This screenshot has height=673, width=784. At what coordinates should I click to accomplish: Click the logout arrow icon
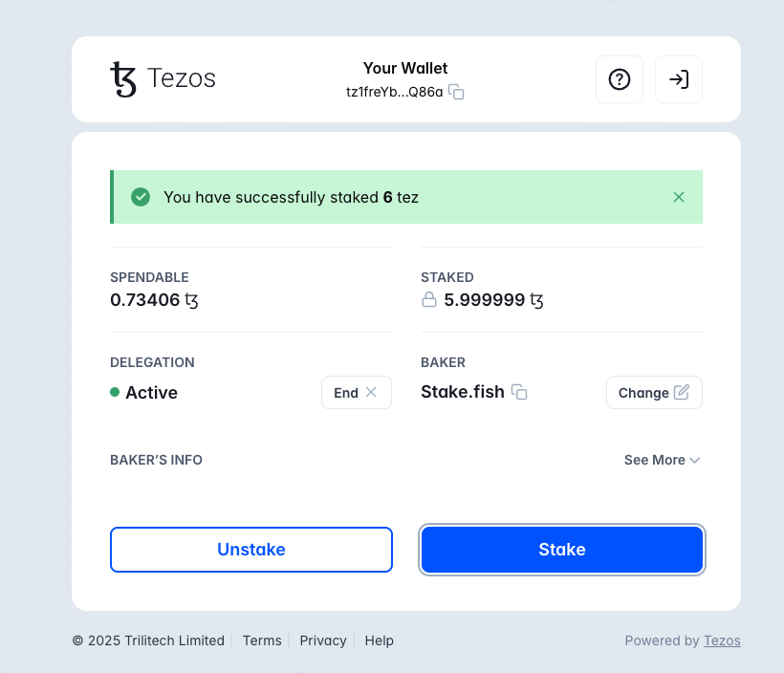tap(679, 79)
